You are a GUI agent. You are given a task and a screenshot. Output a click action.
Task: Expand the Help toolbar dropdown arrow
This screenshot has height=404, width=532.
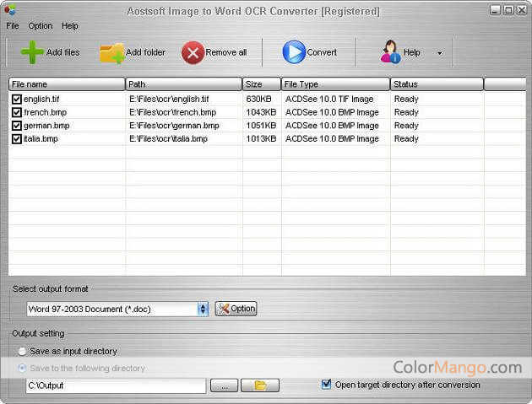[440, 53]
